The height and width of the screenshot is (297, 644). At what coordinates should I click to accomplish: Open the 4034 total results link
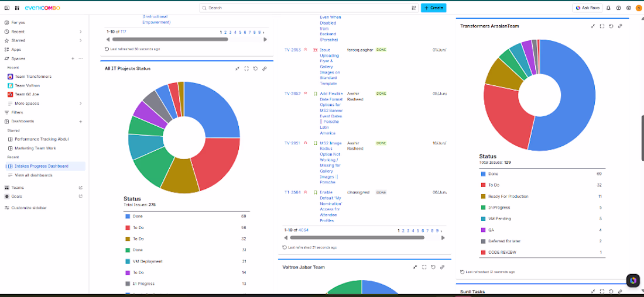coord(303,230)
